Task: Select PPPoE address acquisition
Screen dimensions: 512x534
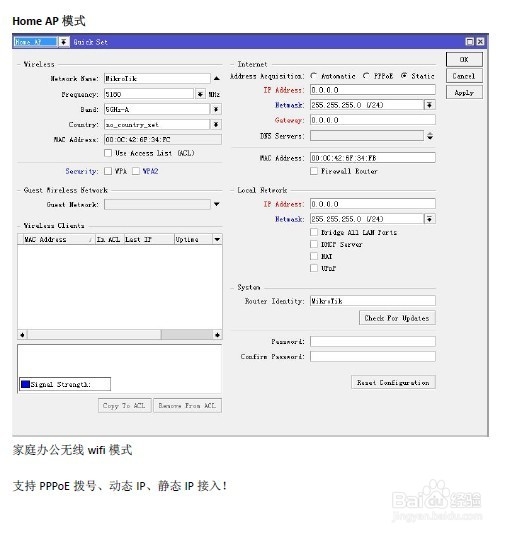Action: pos(366,76)
